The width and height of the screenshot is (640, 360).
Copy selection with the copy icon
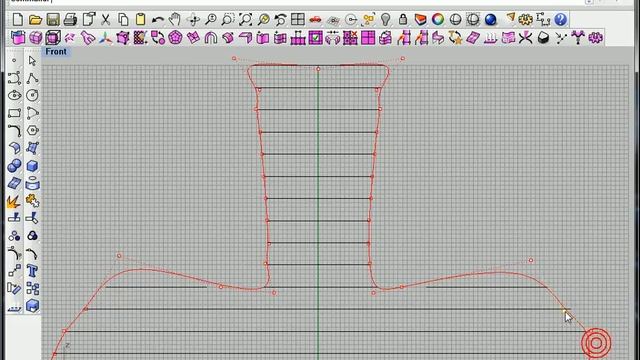[x=123, y=19]
